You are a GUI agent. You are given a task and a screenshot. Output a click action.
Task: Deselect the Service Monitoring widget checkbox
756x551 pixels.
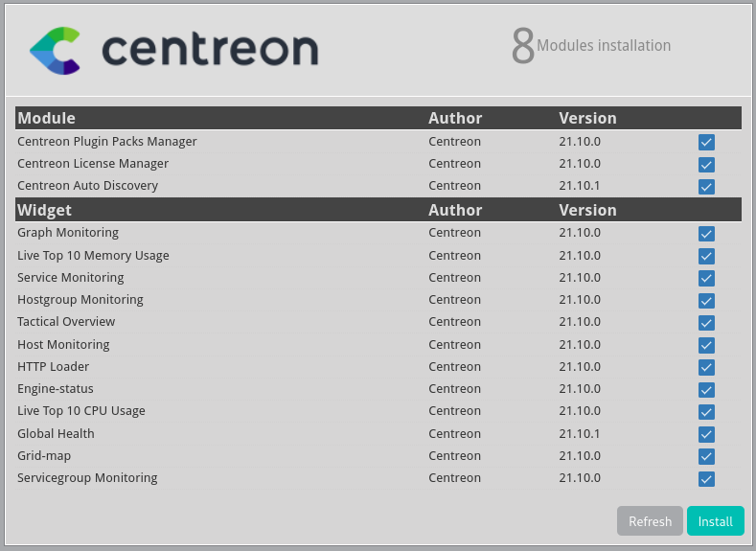706,278
